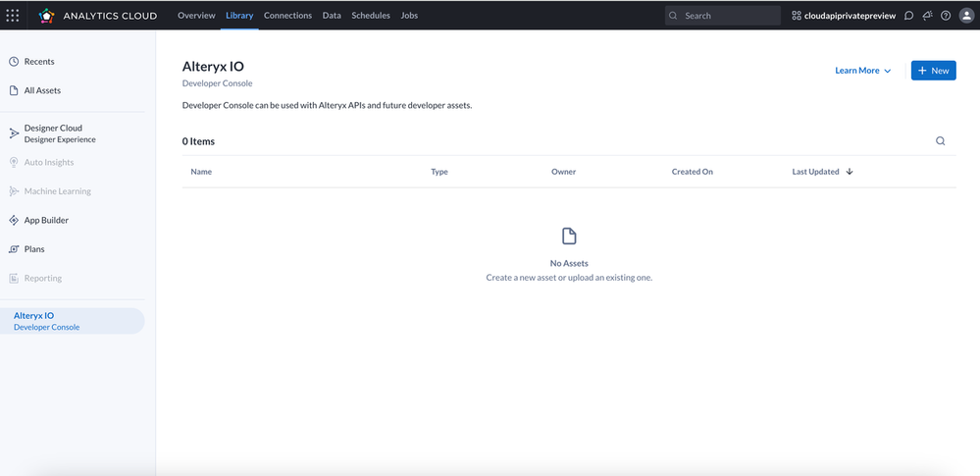Open the app launcher grid icon
Screen dimensions: 980x476
tap(13, 16)
